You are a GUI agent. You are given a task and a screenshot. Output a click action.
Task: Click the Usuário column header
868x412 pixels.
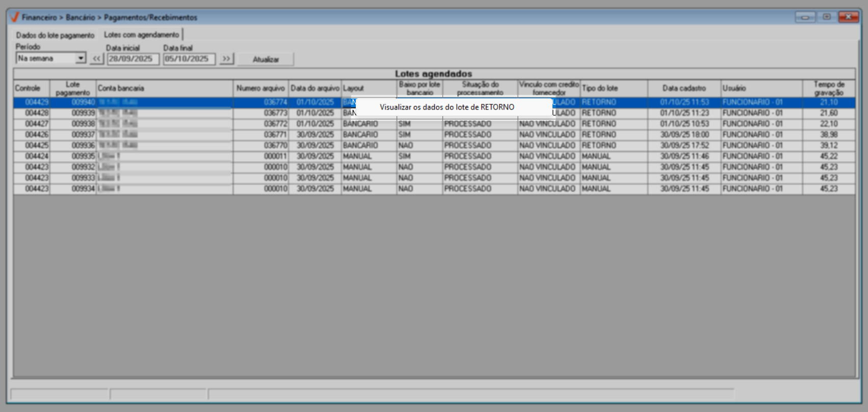[761, 89]
